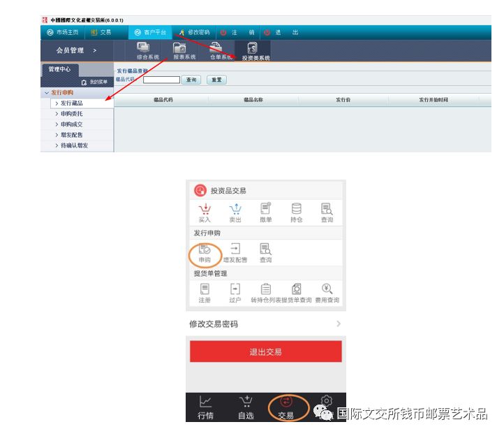Tap the 提货单查询 icon
Viewport: 504px width, 436px height.
[297, 293]
